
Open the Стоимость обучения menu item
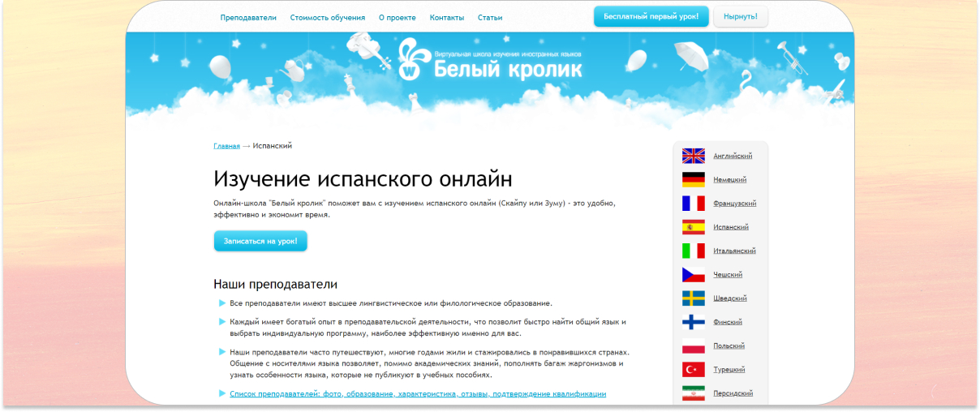tap(328, 17)
